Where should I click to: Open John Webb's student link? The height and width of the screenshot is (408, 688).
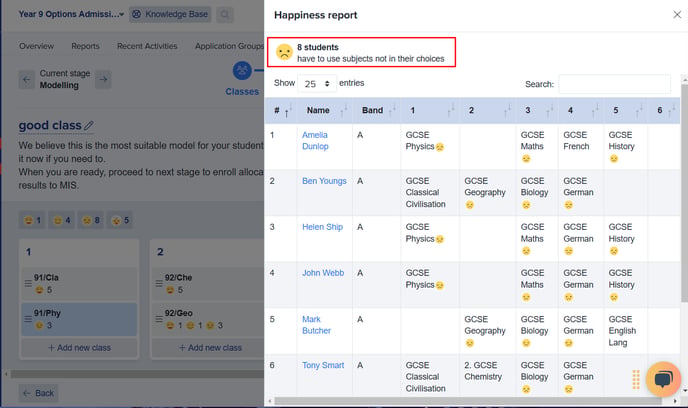point(323,273)
